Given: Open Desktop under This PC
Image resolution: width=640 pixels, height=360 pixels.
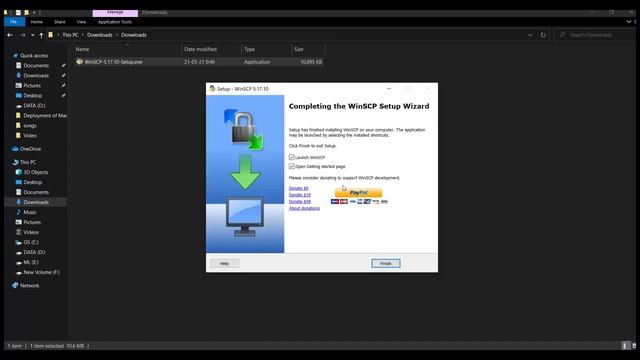Looking at the screenshot, I should point(33,182).
